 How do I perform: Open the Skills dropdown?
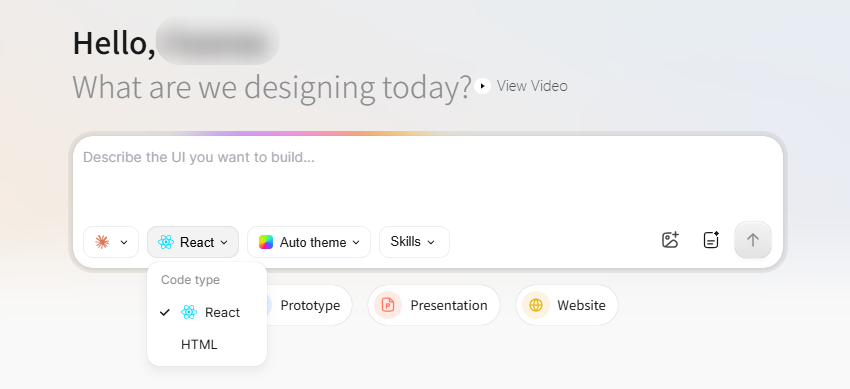tap(414, 242)
